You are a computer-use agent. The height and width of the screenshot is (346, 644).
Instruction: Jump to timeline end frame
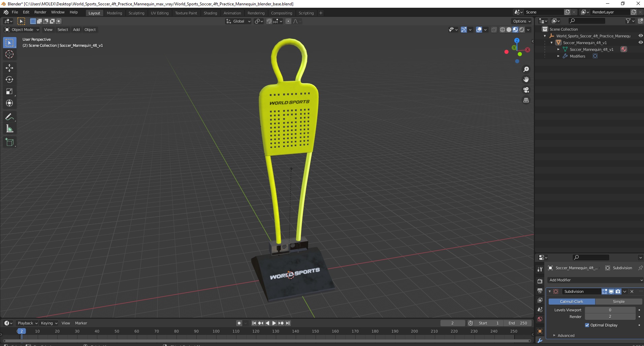(x=288, y=323)
